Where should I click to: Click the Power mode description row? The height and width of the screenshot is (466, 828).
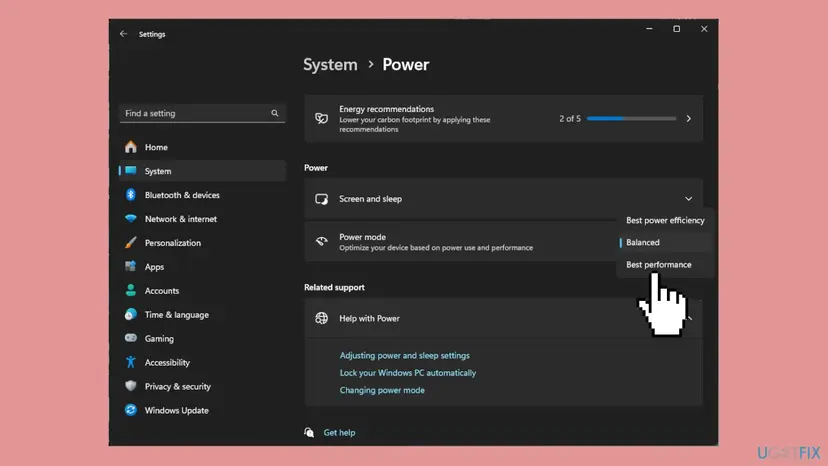click(x=436, y=248)
